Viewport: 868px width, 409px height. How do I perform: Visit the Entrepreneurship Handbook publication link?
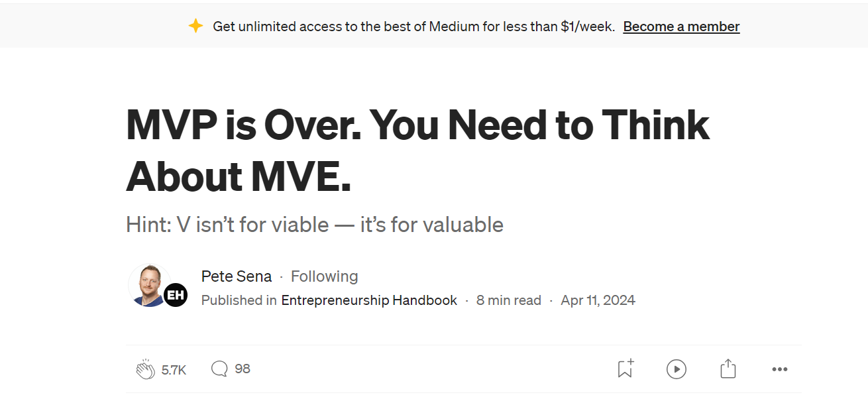coord(369,300)
